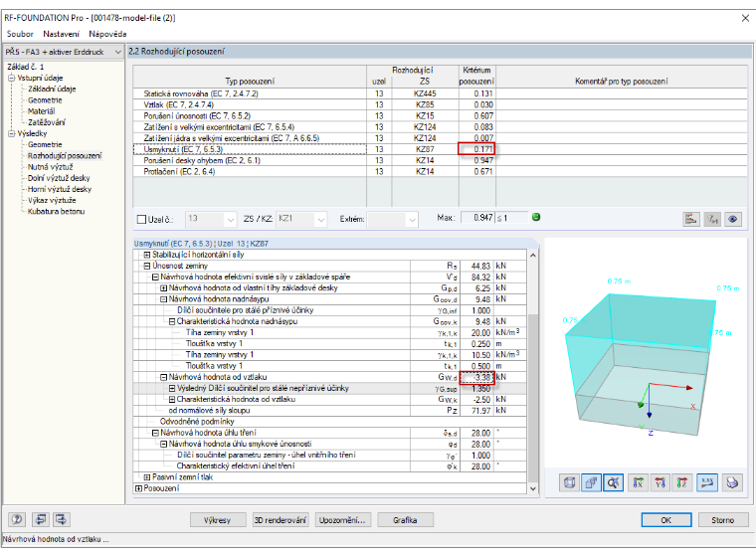Click the Grafika button

click(x=405, y=520)
